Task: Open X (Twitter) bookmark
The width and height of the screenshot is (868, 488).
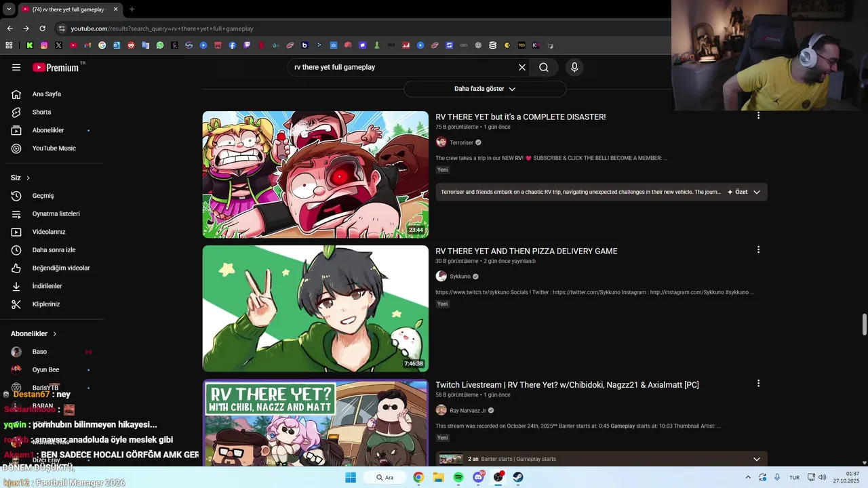Action: point(59,45)
